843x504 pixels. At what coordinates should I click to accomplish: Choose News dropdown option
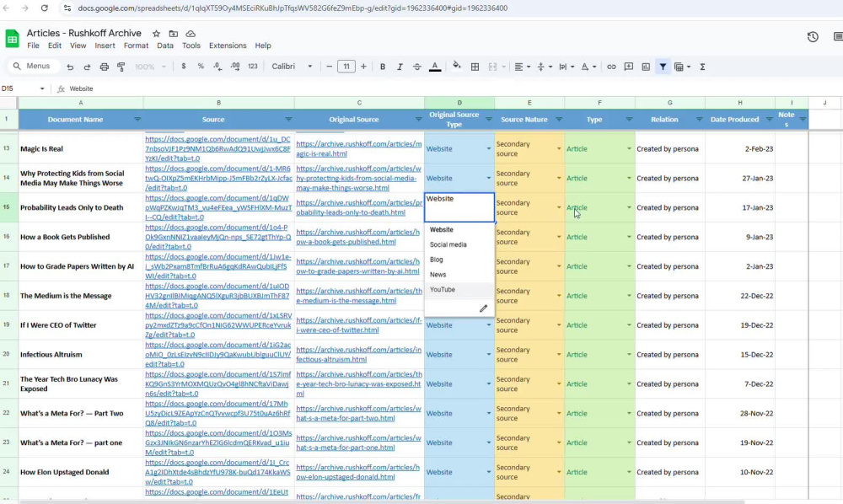459,275
